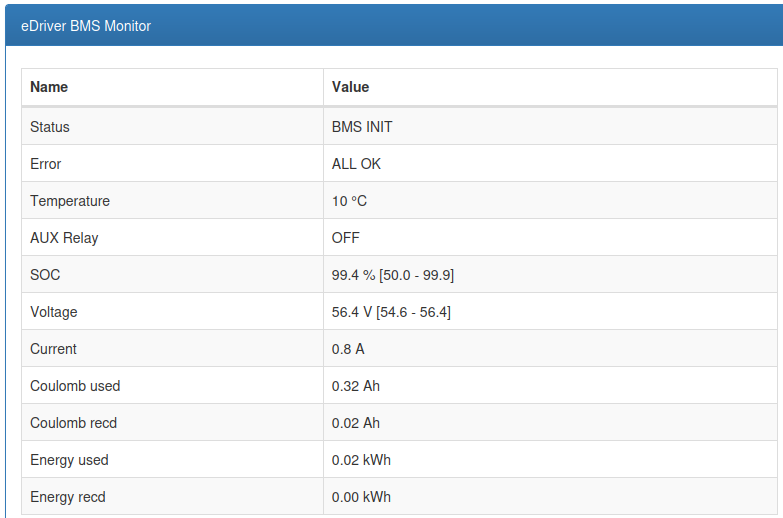783x518 pixels.
Task: Click the 0.00 kWh energy recd value
Action: [361, 497]
